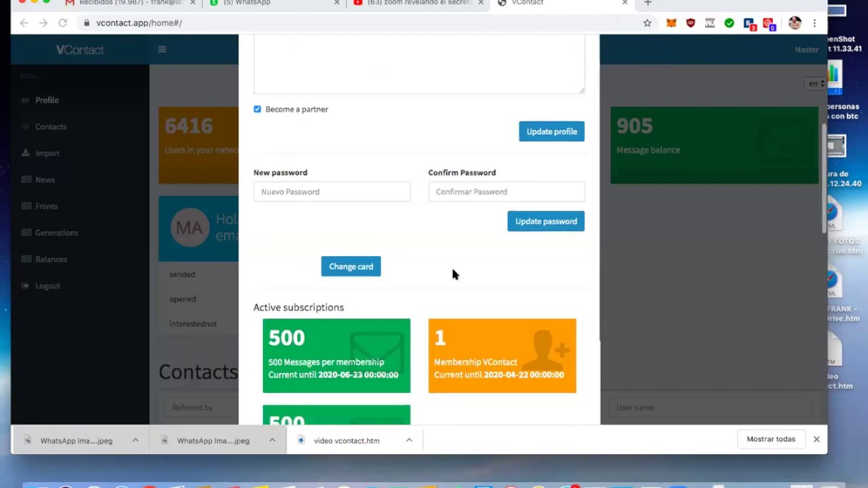
Task: Toggle the hamburger sidebar menu icon
Action: [161, 49]
